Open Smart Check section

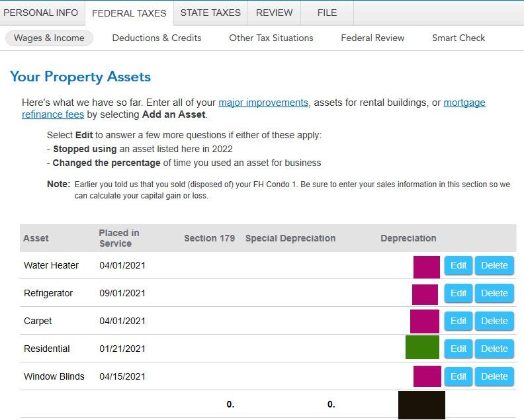point(459,38)
